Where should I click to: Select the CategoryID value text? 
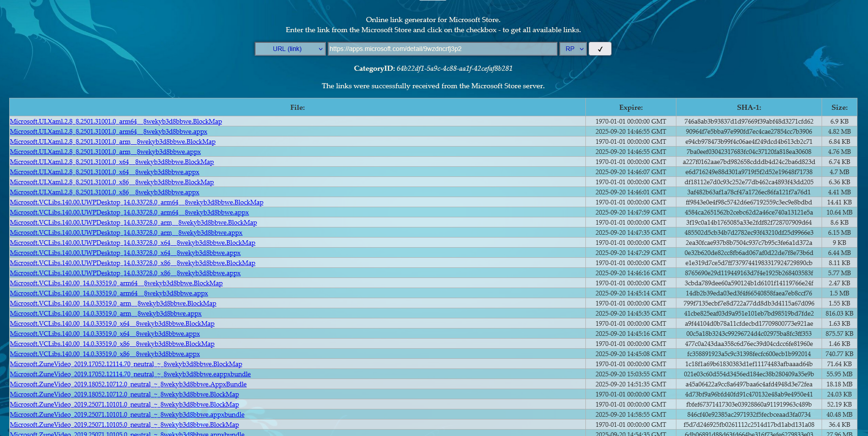pos(454,68)
